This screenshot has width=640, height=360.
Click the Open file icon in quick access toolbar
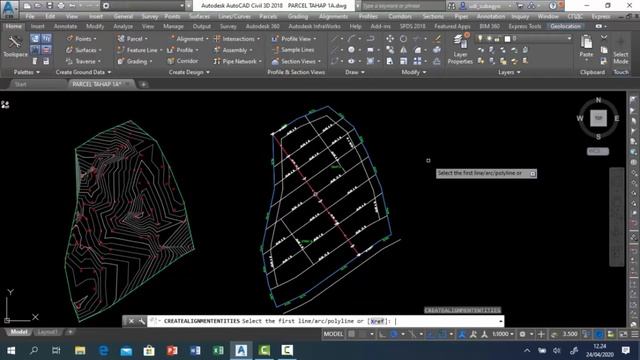click(38, 6)
